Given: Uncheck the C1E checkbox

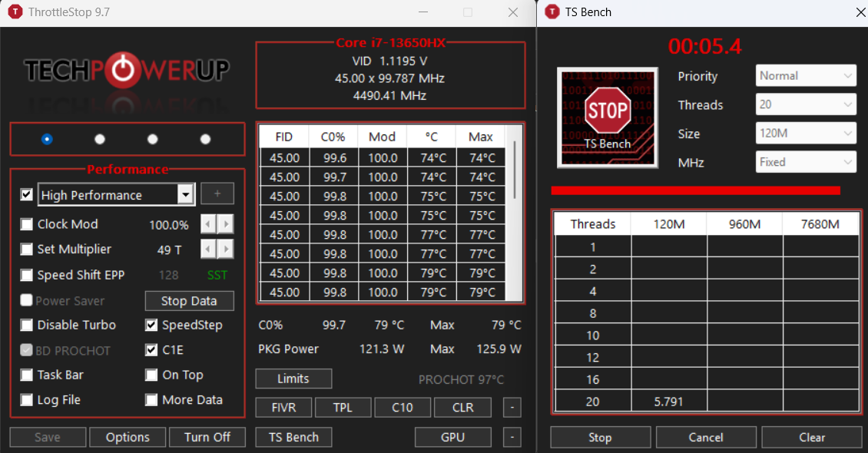Looking at the screenshot, I should click(151, 349).
